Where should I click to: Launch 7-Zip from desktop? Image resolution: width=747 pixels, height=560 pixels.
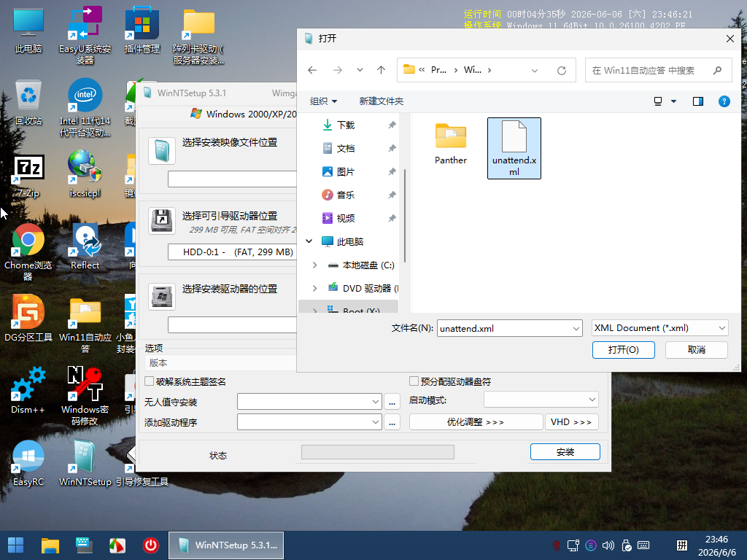[28, 175]
